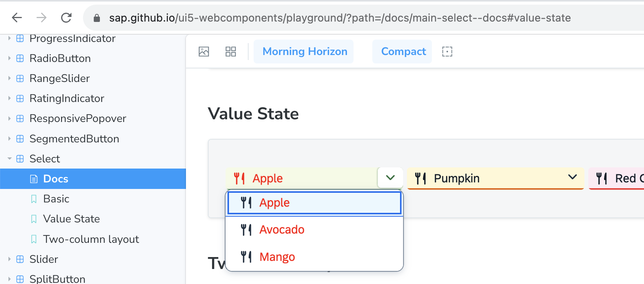Select the Mango option in the list
The height and width of the screenshot is (284, 644).
(x=277, y=257)
